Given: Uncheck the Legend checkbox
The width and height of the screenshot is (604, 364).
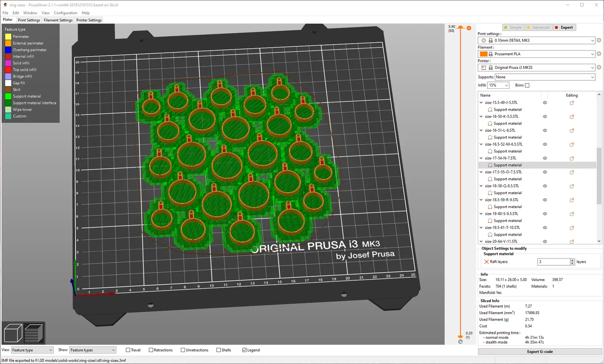Looking at the screenshot, I should 244,350.
